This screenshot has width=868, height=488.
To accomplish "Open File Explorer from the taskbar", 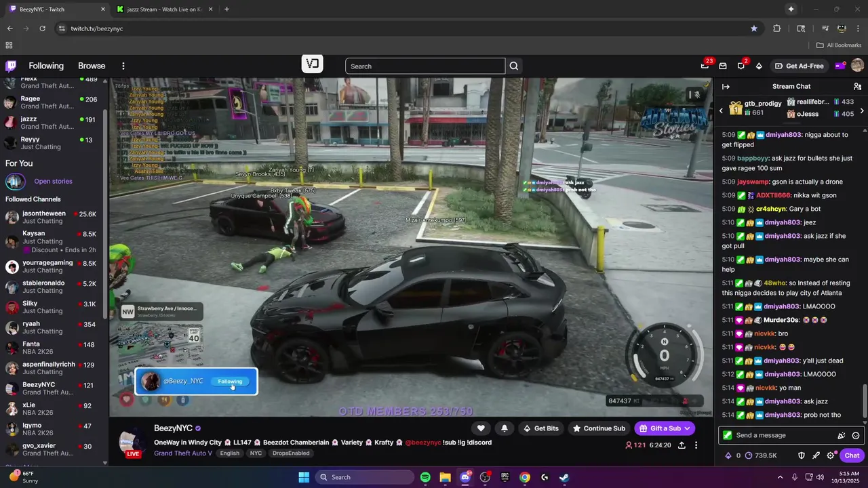I will pos(445,477).
